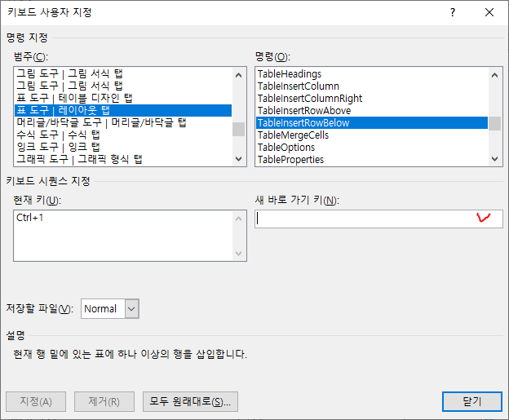Image resolution: width=509 pixels, height=420 pixels.
Task: Click the command list scroll up arrow
Action: click(494, 75)
